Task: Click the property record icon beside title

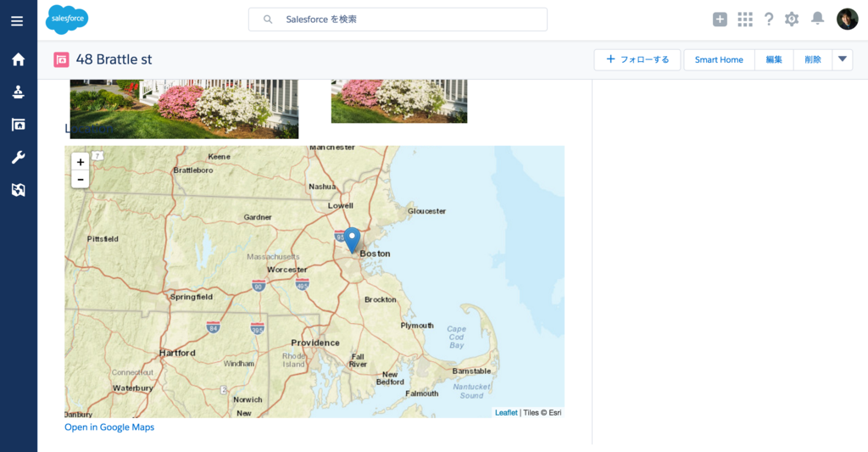Action: click(61, 59)
